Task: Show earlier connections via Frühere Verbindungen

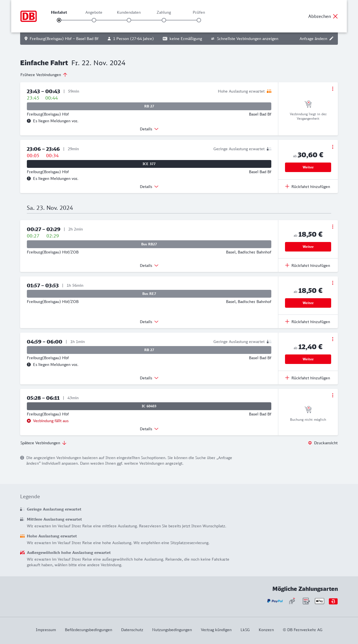Action: point(44,75)
